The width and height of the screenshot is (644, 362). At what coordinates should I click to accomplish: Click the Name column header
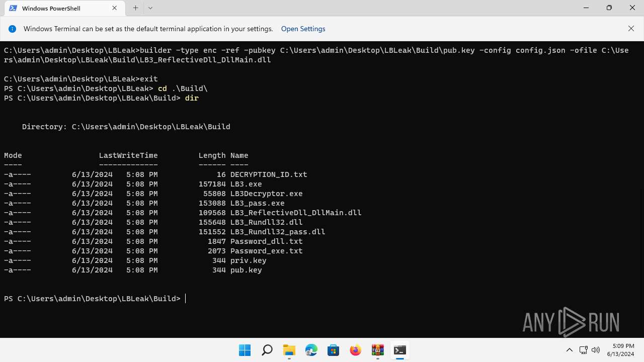click(x=239, y=155)
